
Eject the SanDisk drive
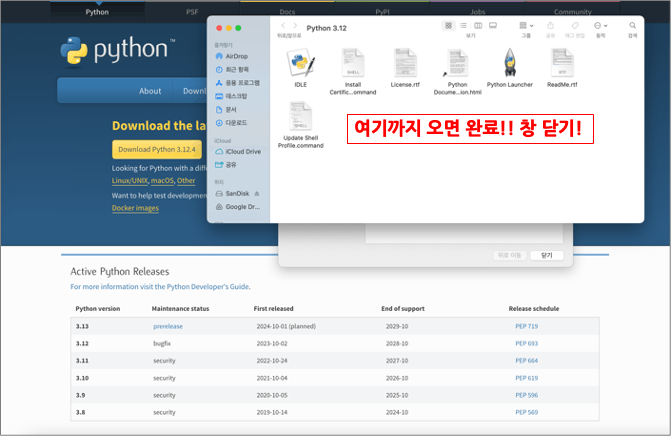coord(257,193)
